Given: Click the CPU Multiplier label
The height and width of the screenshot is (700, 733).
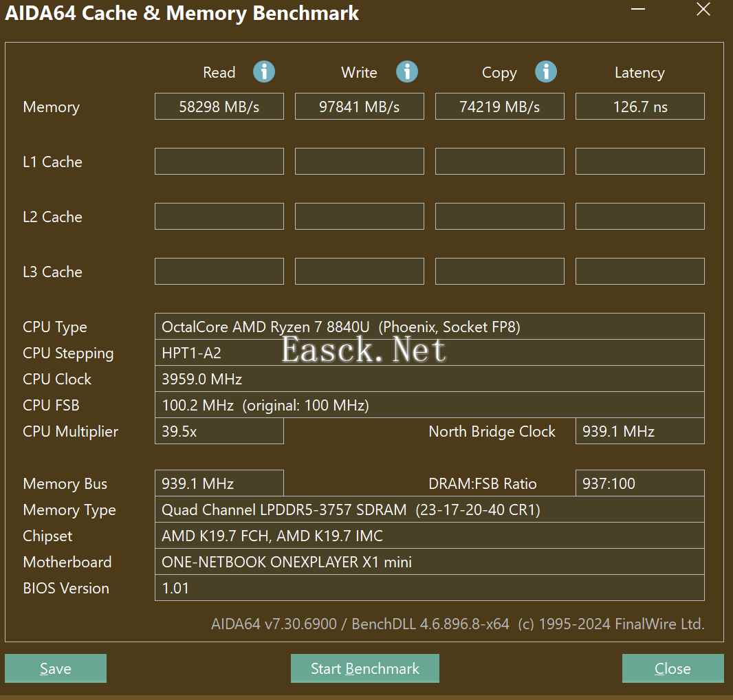Looking at the screenshot, I should (x=71, y=432).
